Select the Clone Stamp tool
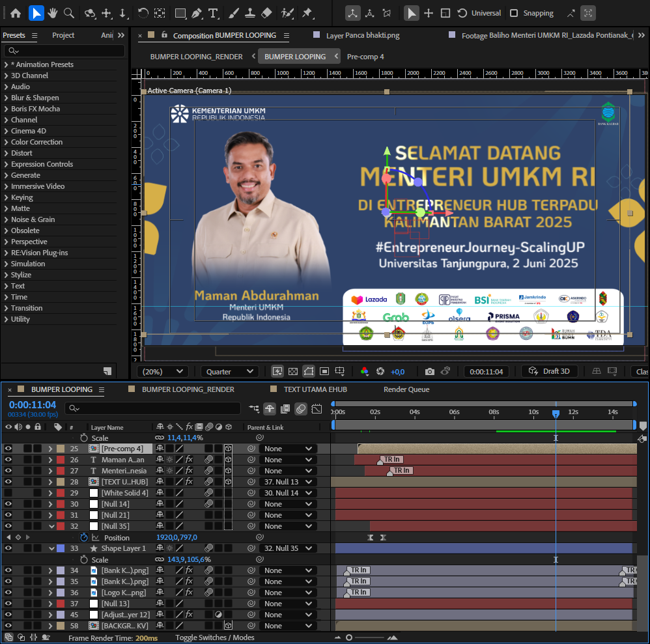 pos(250,13)
